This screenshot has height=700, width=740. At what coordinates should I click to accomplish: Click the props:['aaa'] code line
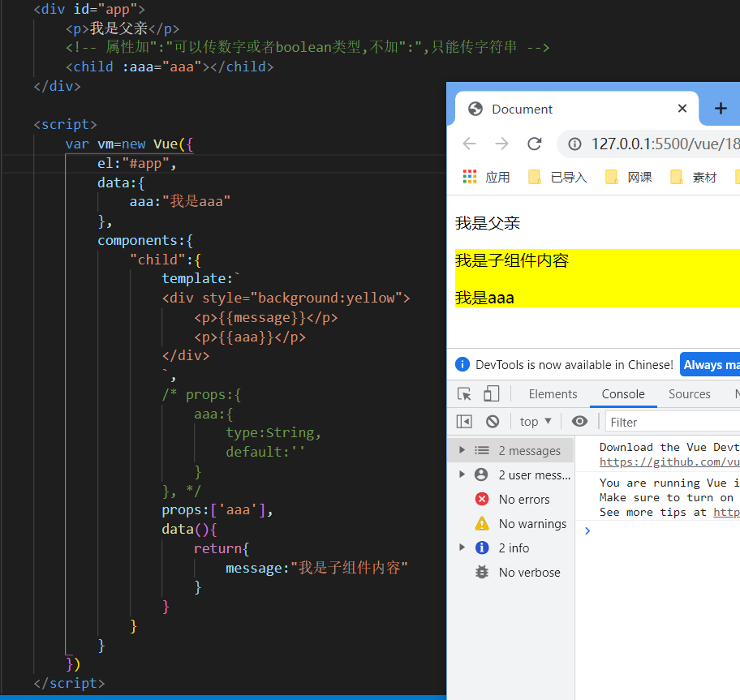click(x=217, y=510)
